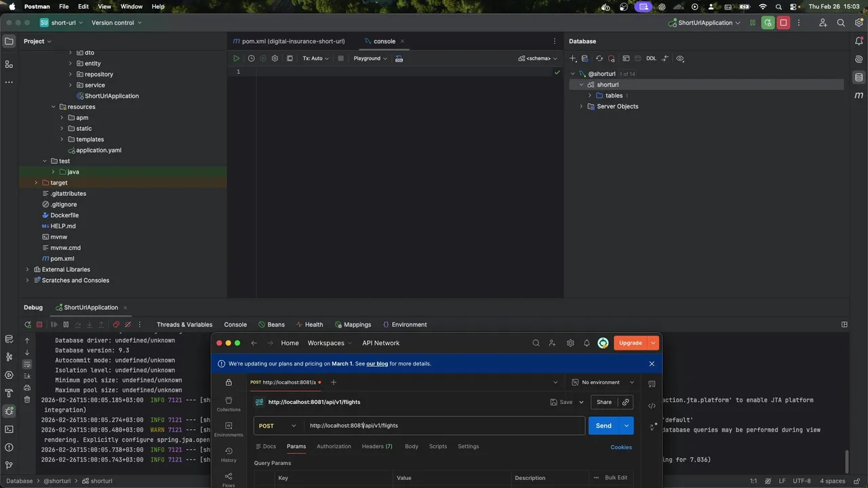Open the View menu in macOS menu bar
The height and width of the screenshot is (488, 868).
pyautogui.click(x=104, y=6)
